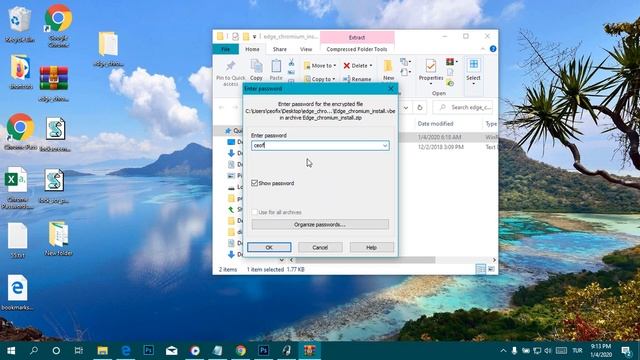Expand the Properties dropdown in ribbon

point(431,84)
